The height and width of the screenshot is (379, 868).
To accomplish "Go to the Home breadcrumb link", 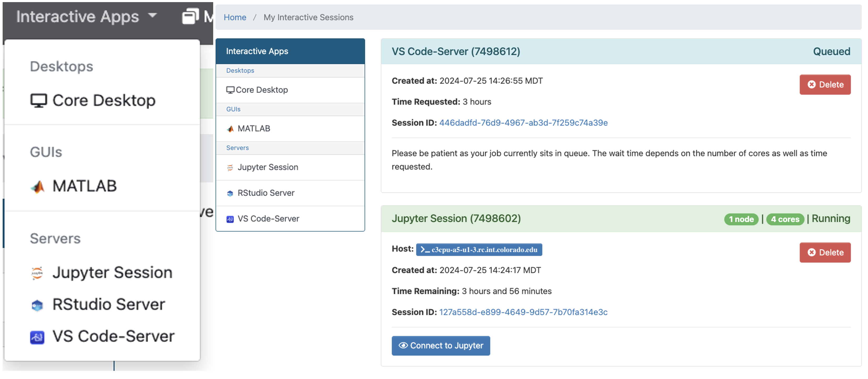I will (235, 17).
